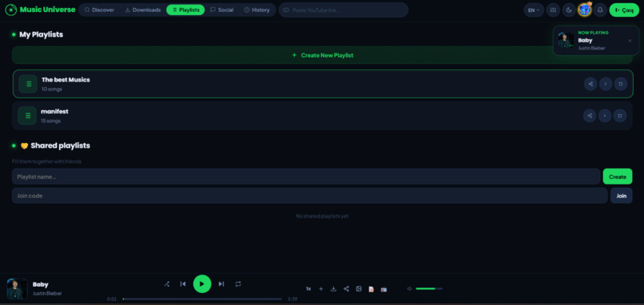Open notifications bell
The width and height of the screenshot is (644, 305).
pyautogui.click(x=599, y=10)
